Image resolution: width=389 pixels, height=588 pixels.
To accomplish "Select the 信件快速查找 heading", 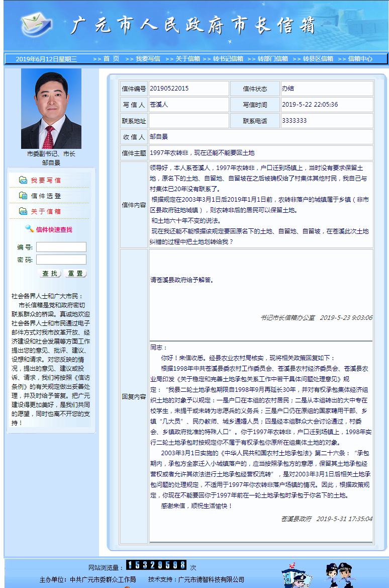I will coord(54,229).
